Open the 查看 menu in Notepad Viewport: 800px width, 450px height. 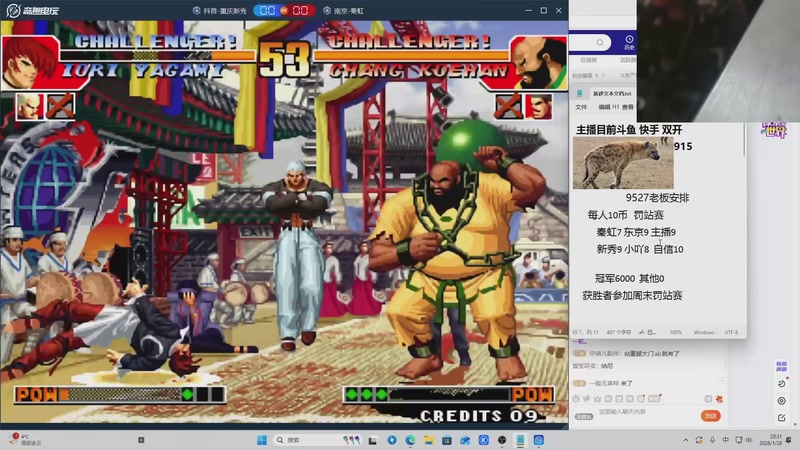pyautogui.click(x=628, y=107)
